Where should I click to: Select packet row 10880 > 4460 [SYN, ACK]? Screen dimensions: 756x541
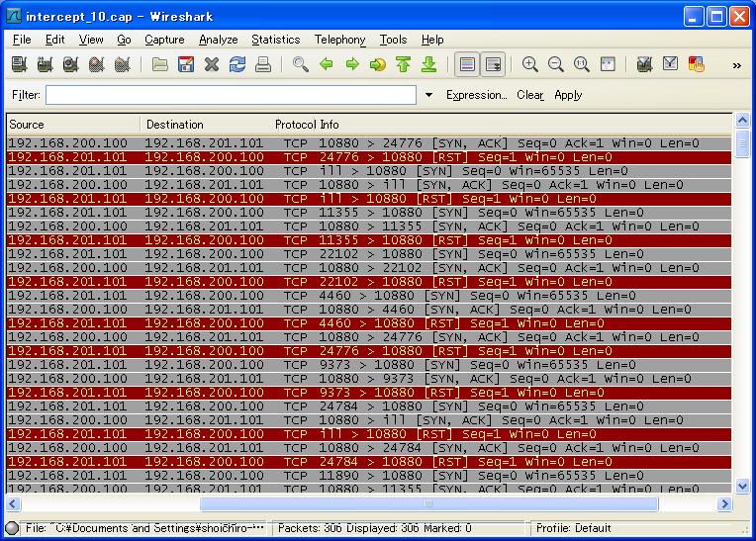point(369,310)
